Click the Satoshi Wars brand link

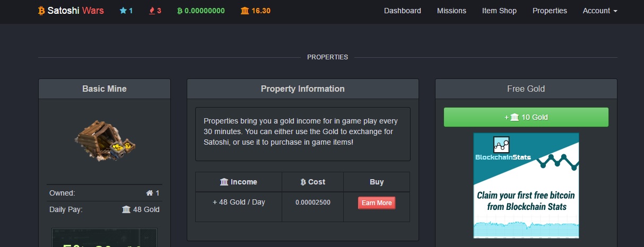[x=72, y=11]
